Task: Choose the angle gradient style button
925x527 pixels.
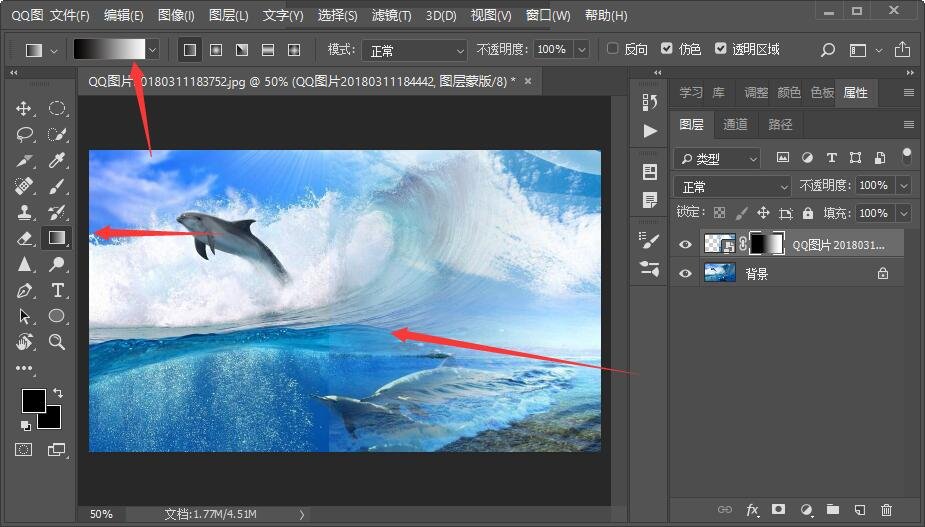Action: [x=242, y=50]
